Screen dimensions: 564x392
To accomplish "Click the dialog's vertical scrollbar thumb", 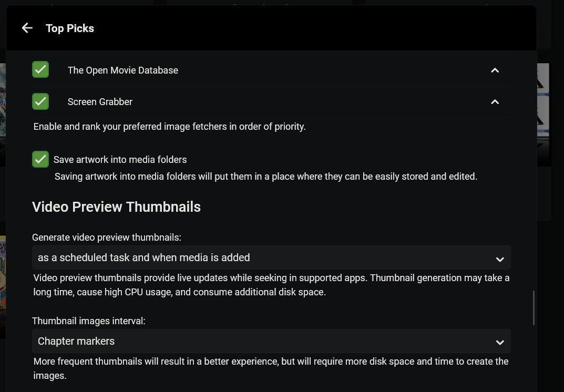I will point(534,307).
